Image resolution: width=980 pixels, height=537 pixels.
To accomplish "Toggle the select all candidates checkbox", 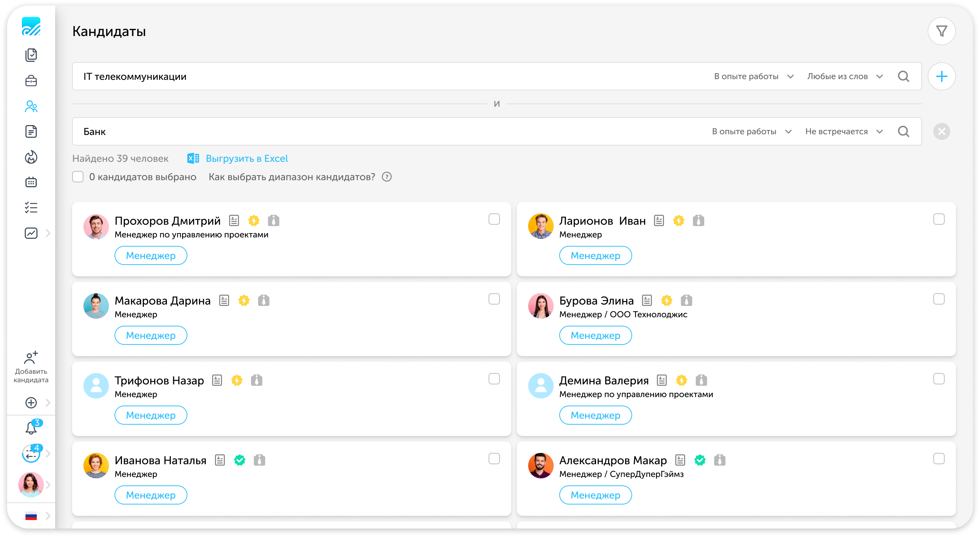I will [78, 177].
